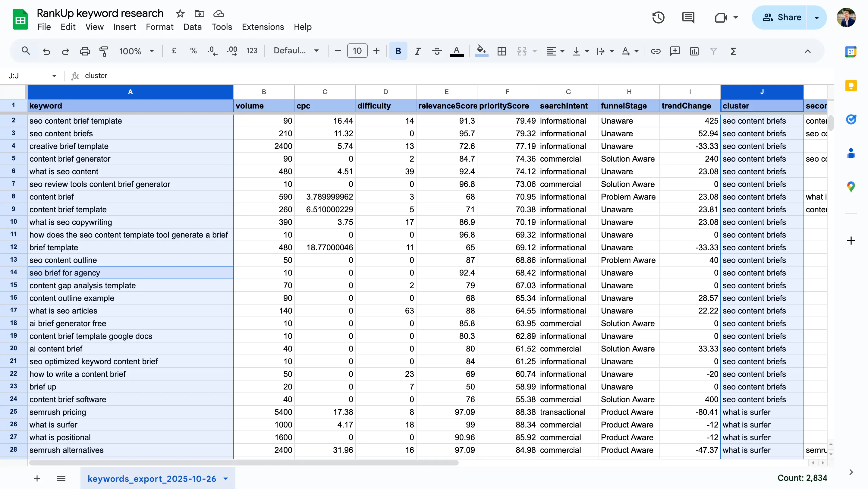
Task: Click the print icon
Action: click(x=85, y=51)
